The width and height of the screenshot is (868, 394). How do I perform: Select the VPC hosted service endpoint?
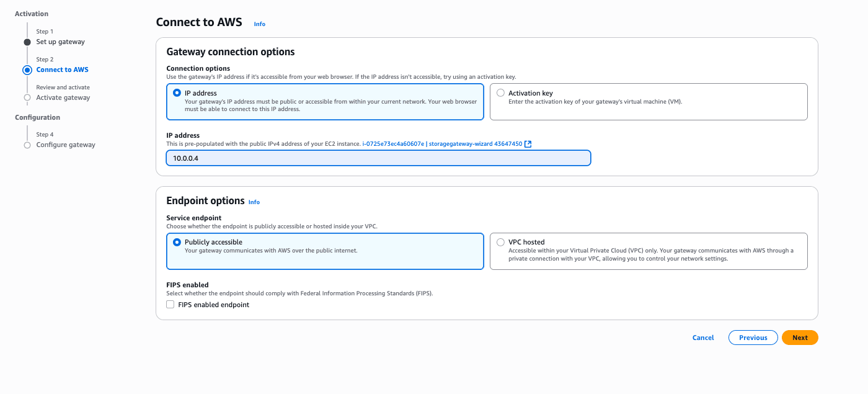(x=500, y=242)
